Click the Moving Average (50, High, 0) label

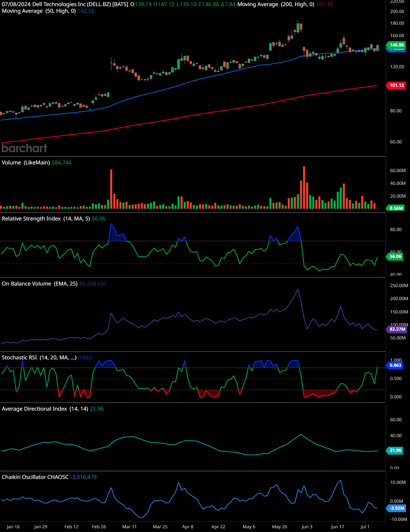coord(39,11)
